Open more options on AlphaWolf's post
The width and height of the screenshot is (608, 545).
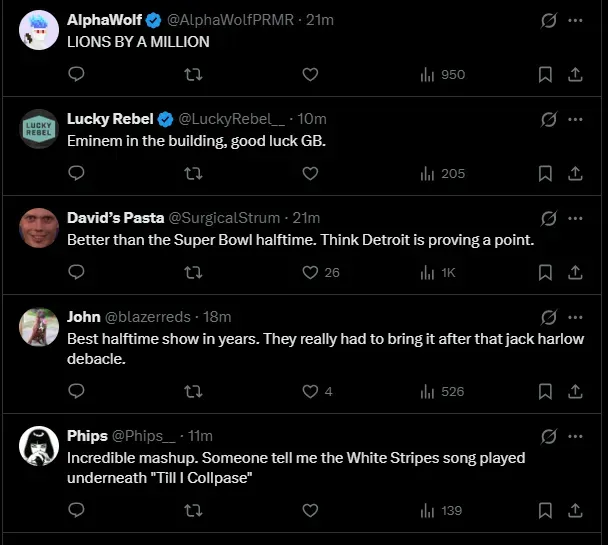click(575, 20)
